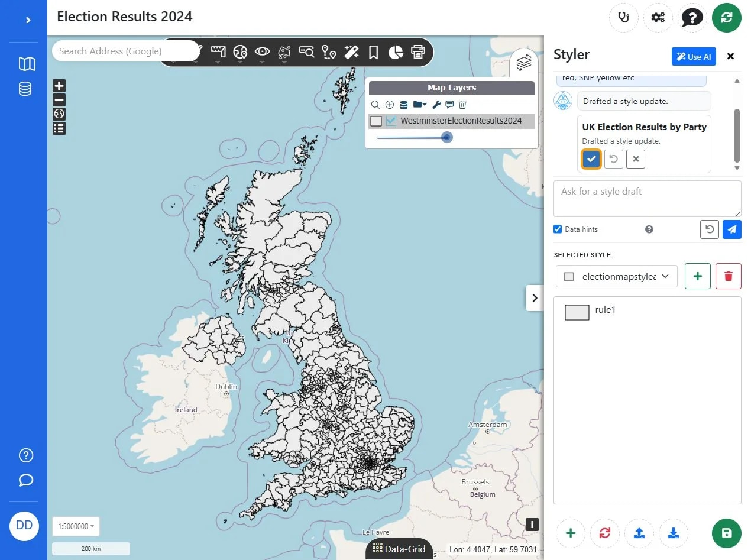The width and height of the screenshot is (751, 560).
Task: Select the route between pins tool
Action: pyautogui.click(x=329, y=52)
